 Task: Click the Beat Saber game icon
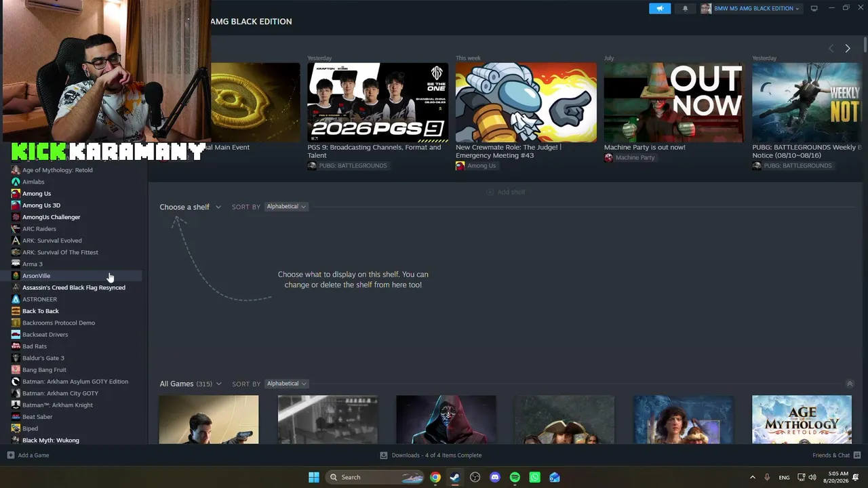click(x=16, y=417)
